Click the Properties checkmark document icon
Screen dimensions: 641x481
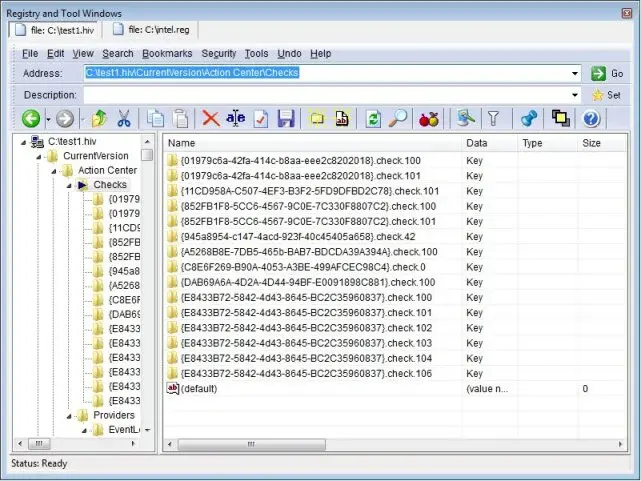click(x=261, y=119)
